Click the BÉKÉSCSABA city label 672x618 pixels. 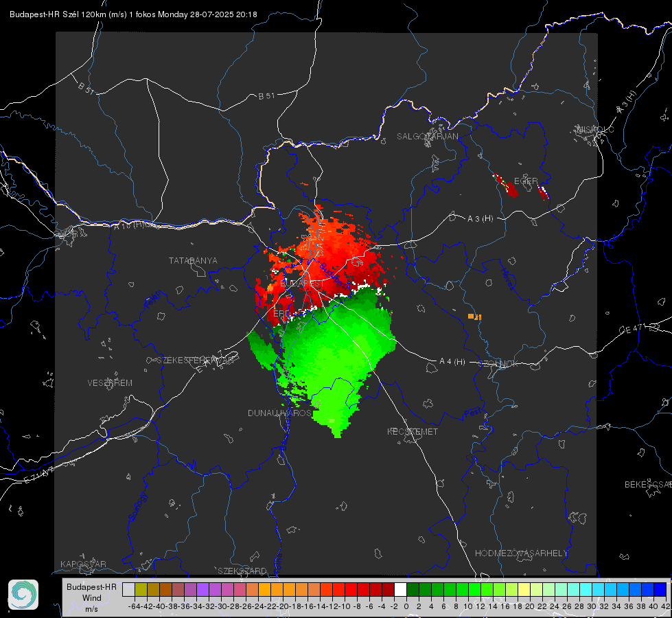click(x=648, y=485)
